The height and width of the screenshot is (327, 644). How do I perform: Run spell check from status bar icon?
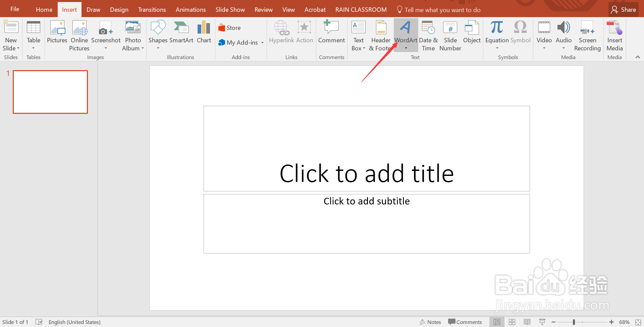(x=39, y=322)
